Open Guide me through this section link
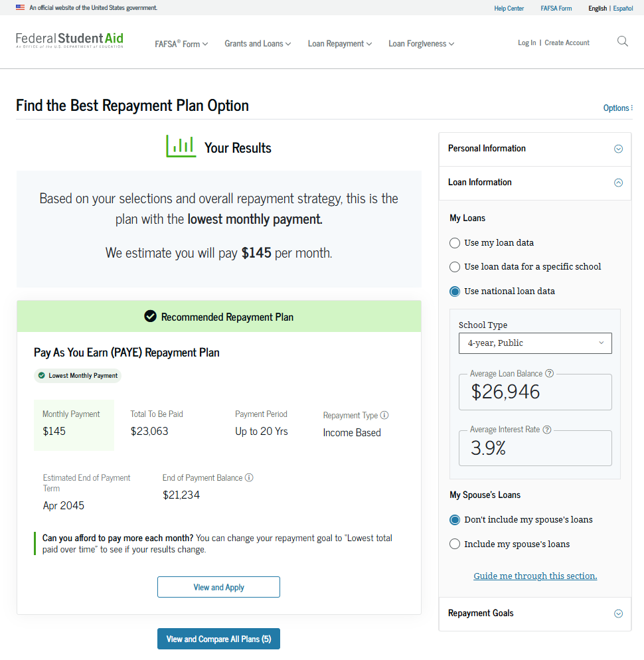 tap(535, 576)
